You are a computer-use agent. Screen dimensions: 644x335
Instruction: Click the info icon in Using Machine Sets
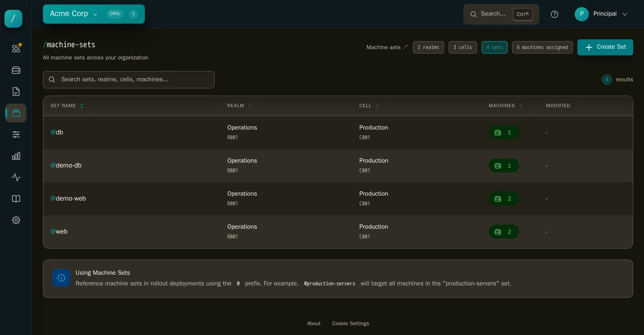coord(61,278)
